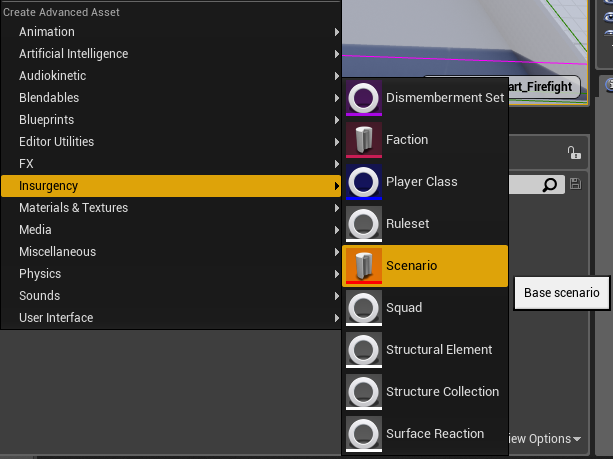
Task: Click the save search floppy disk icon
Action: 575,184
